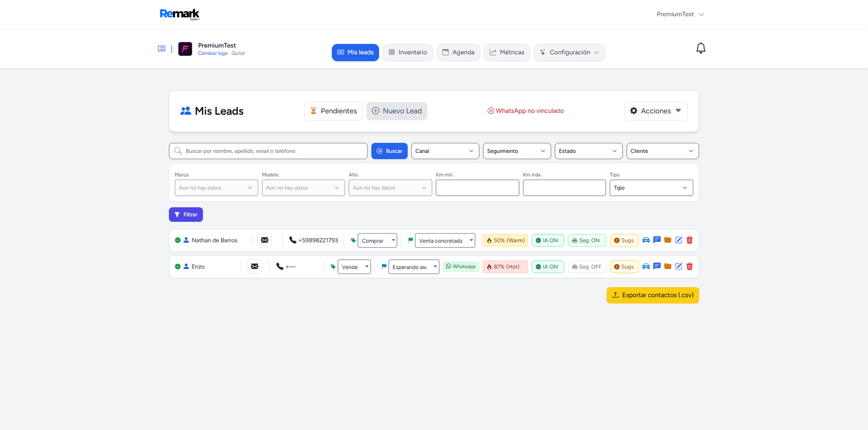Open the Modelo dropdown
The height and width of the screenshot is (430, 868).
click(303, 188)
